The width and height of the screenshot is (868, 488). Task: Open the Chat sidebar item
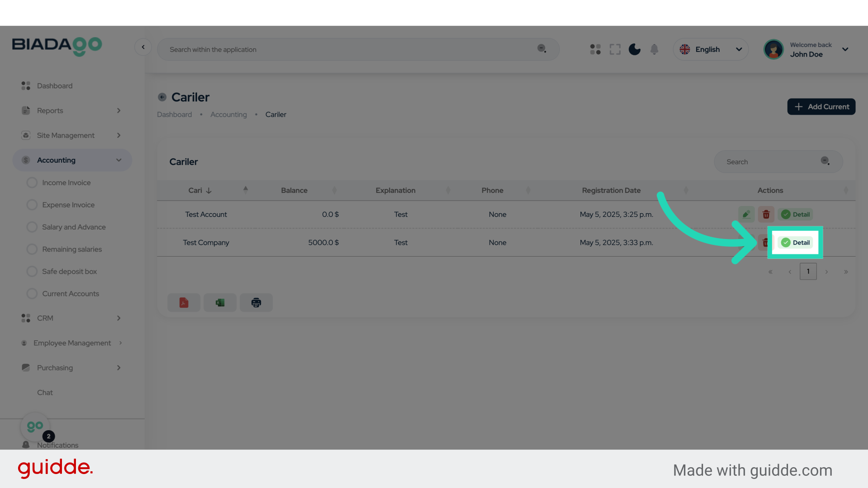coord(45,393)
